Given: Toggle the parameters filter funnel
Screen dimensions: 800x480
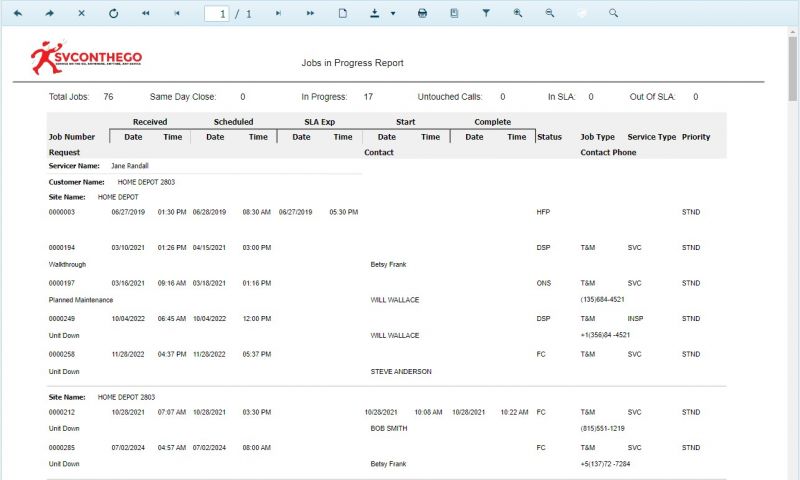Looking at the screenshot, I should [486, 13].
